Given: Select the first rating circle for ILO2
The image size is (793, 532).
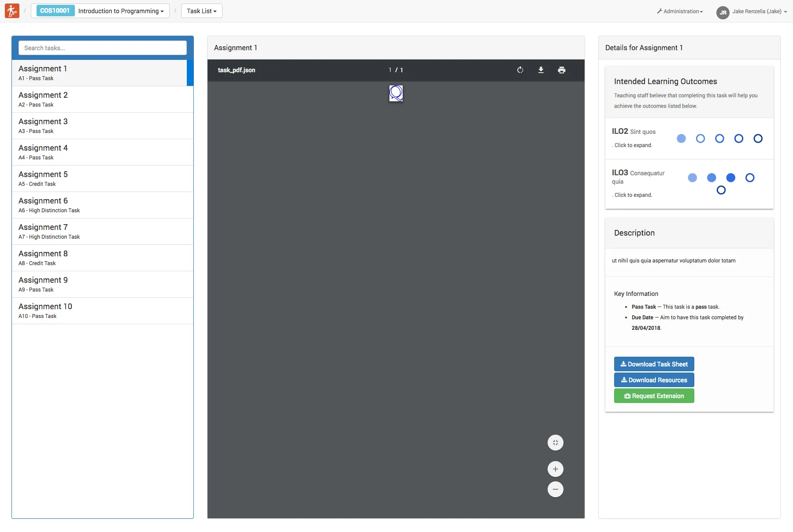Looking at the screenshot, I should tap(681, 139).
